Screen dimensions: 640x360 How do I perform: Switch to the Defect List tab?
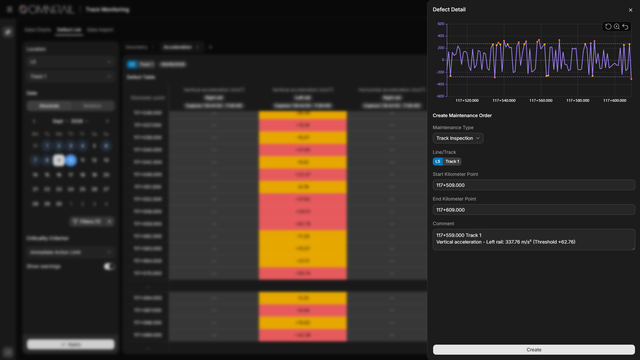coord(69,30)
